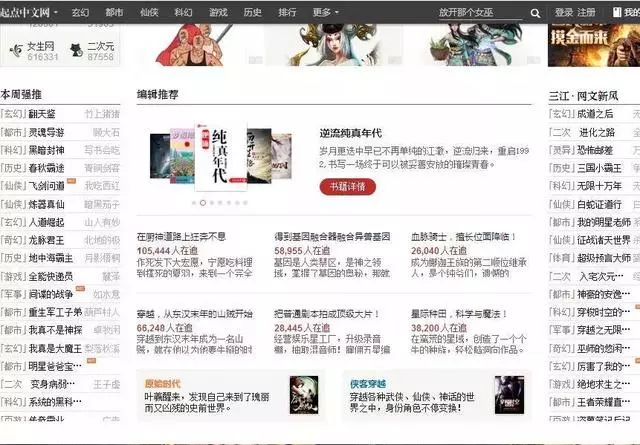Open the 游戏 category
The width and height of the screenshot is (640, 445).
click(218, 13)
